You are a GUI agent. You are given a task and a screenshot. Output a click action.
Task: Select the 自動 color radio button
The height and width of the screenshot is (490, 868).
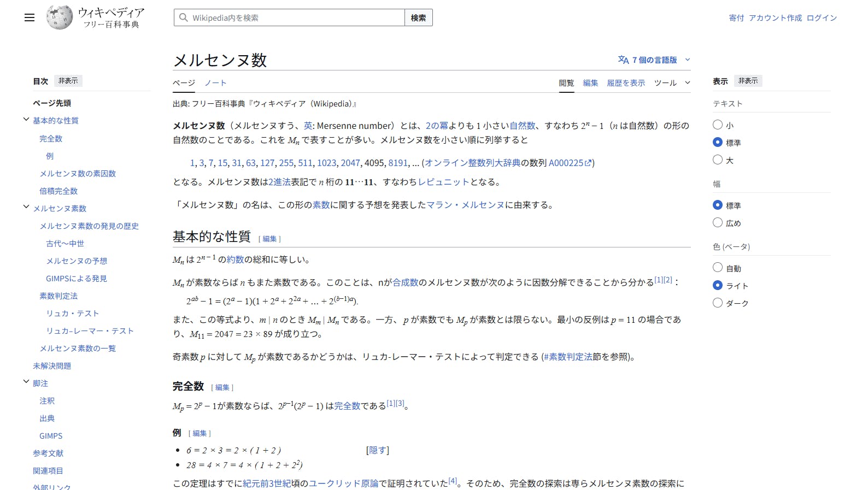[718, 268]
